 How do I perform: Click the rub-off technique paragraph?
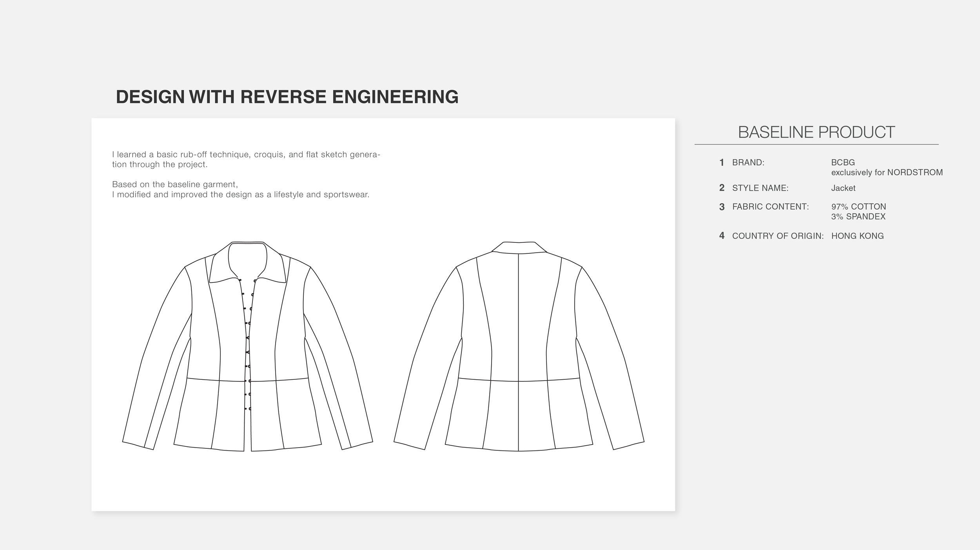pyautogui.click(x=246, y=159)
